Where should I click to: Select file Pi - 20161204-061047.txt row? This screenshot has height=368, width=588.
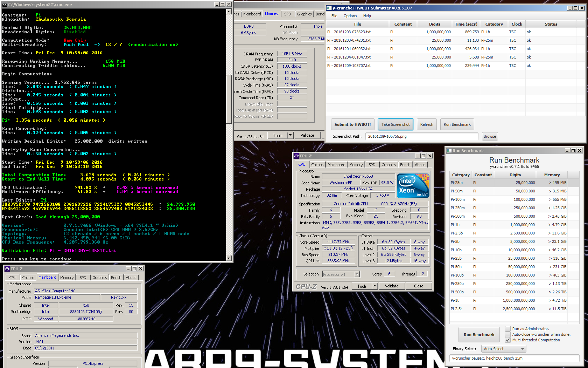[455, 57]
